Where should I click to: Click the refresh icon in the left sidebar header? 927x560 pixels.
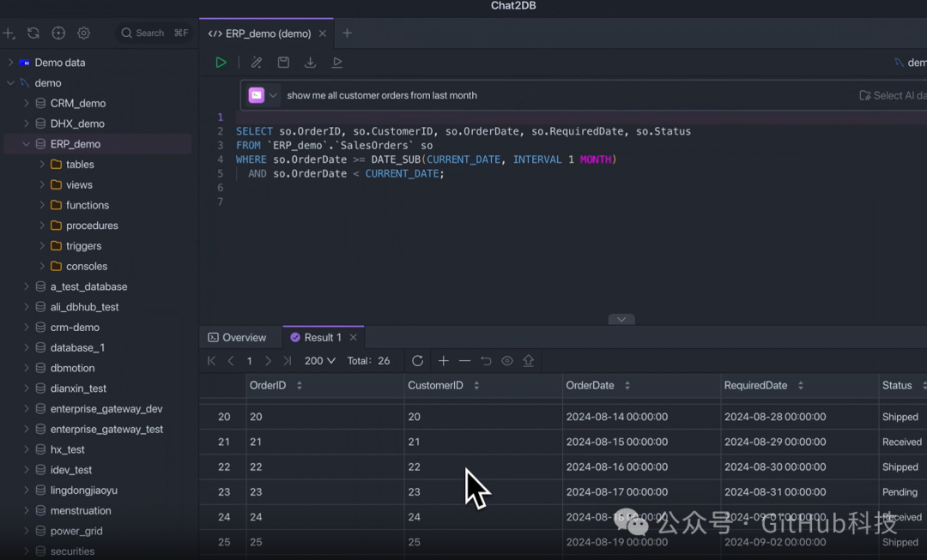pos(33,33)
